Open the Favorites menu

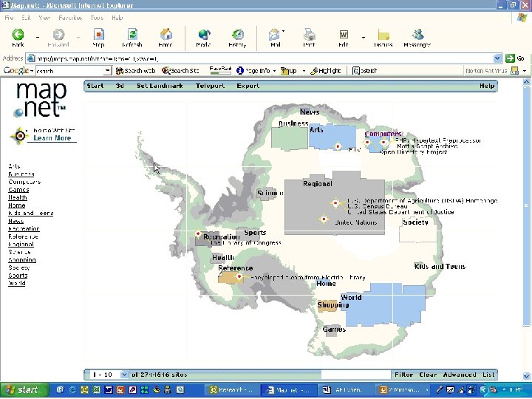[70, 18]
